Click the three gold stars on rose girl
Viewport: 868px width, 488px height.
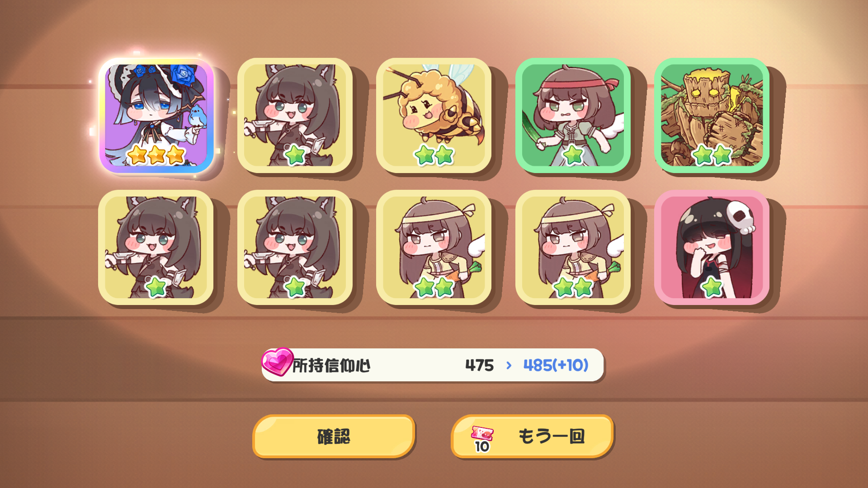tap(156, 155)
